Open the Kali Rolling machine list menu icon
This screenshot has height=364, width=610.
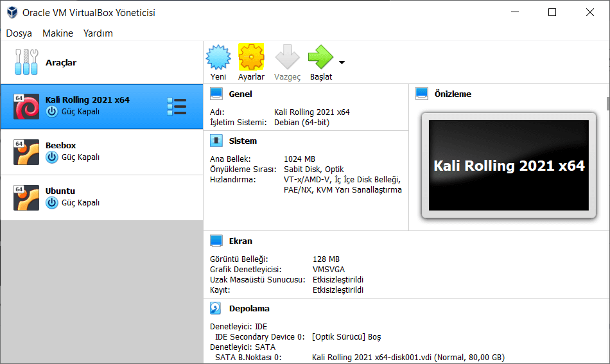(176, 107)
